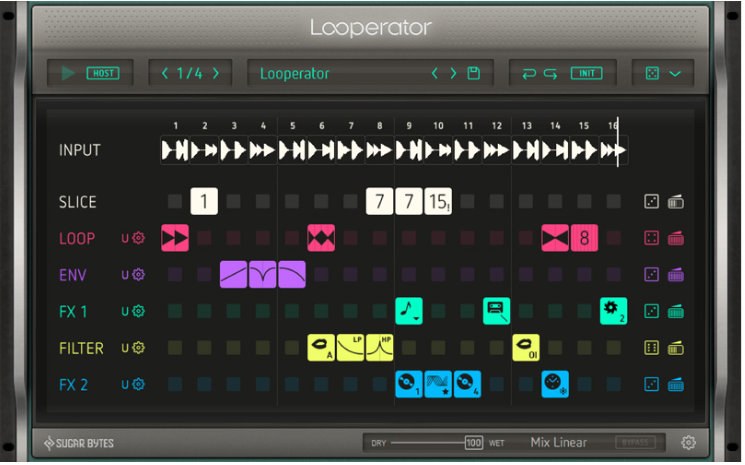Select the SLICE step 9 showing 7

[409, 201]
